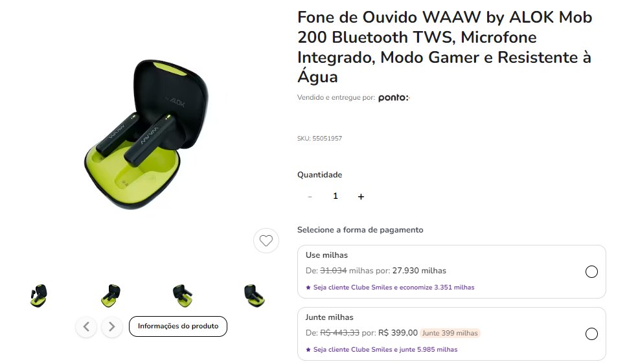
Task: Click the main earbuds product image
Action: 146,134
